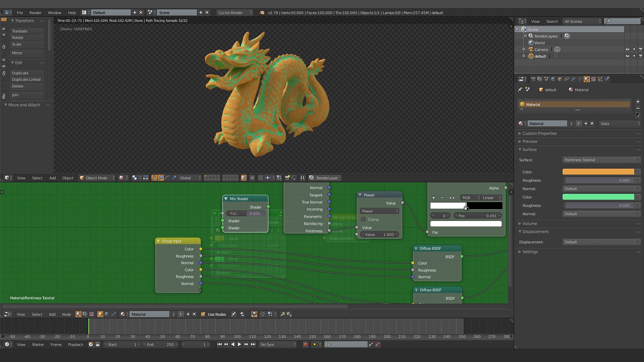
Task: Expand the Custom Properties panel
Action: (x=539, y=134)
